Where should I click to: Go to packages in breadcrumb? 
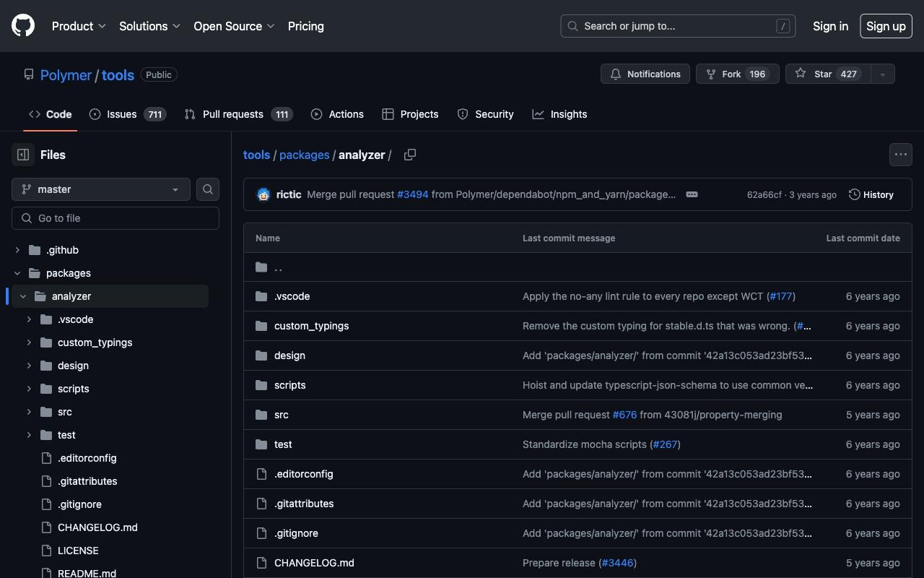tap(304, 155)
